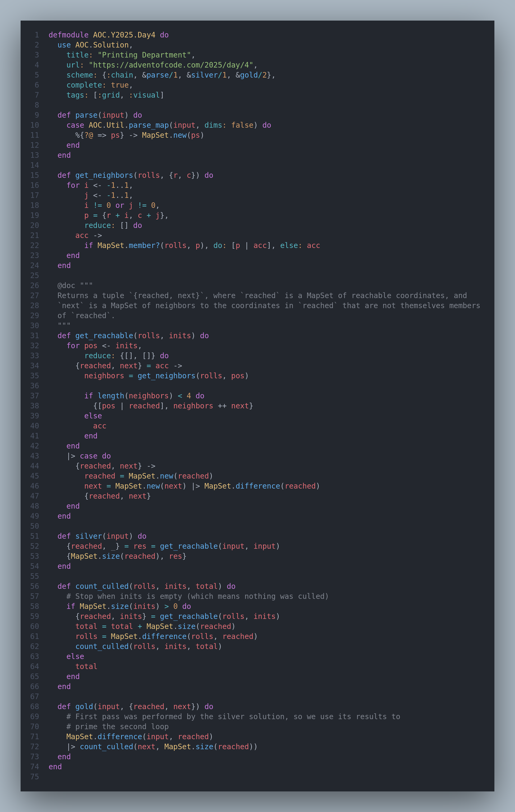The width and height of the screenshot is (515, 812).
Task: Click line number 37 in gutter
Action: coord(34,396)
